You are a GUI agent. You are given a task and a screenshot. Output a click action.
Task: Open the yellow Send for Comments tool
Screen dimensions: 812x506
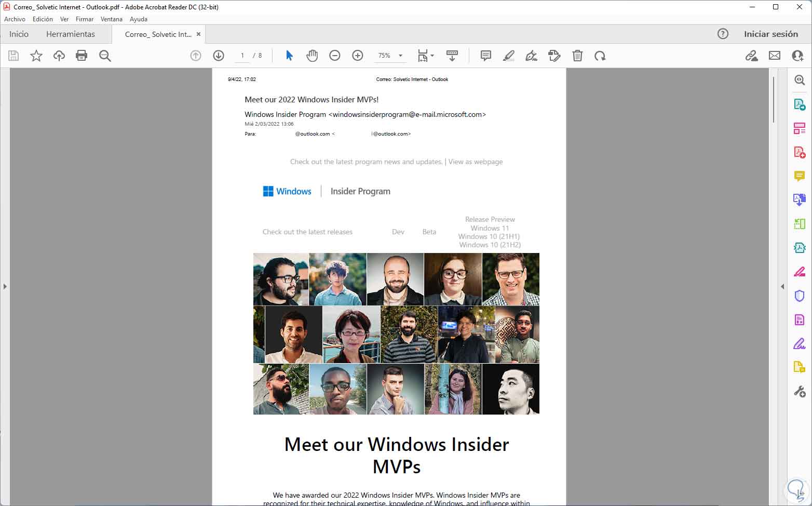click(x=800, y=367)
